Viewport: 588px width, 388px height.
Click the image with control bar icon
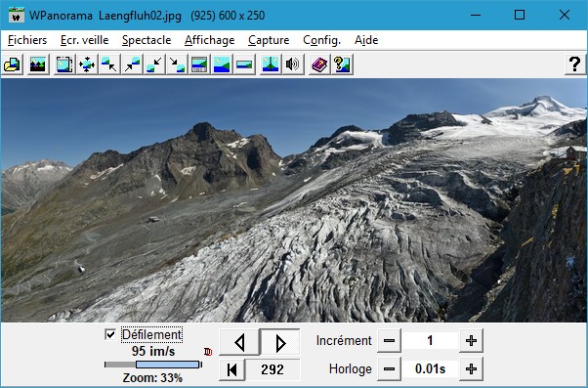[199, 65]
